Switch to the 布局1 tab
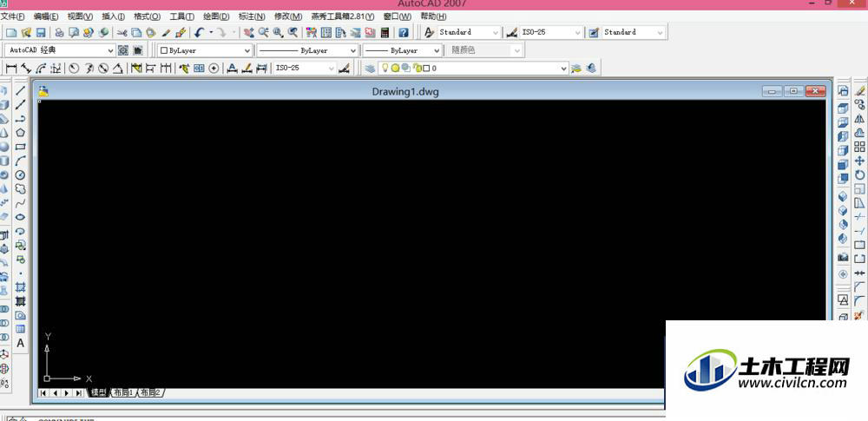 (123, 392)
